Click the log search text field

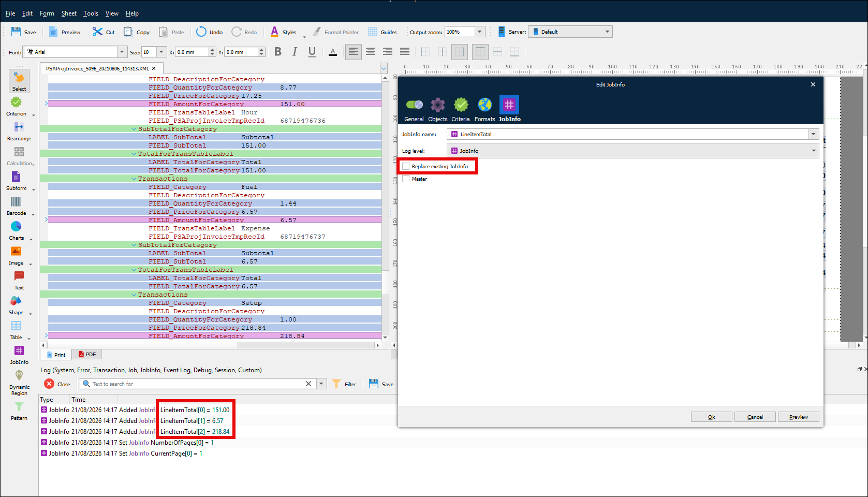[197, 384]
